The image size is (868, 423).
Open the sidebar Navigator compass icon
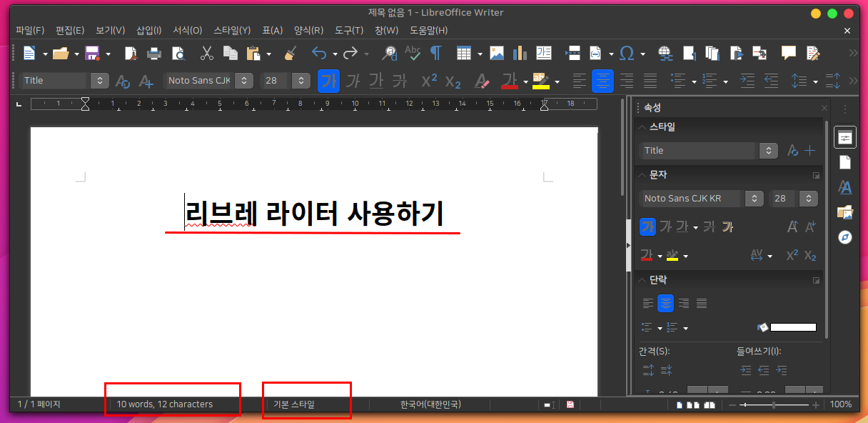(845, 237)
